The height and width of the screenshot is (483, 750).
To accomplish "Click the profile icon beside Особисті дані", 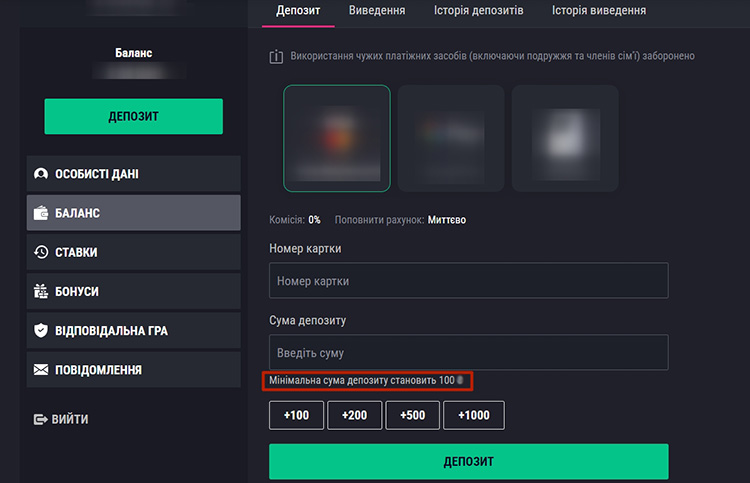I will [x=41, y=174].
